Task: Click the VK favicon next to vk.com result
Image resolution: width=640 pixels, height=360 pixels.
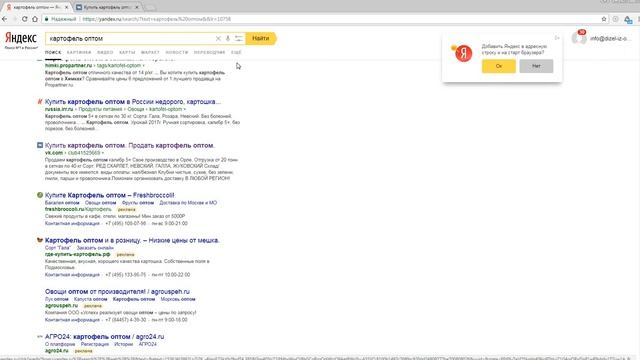Action: click(40, 145)
